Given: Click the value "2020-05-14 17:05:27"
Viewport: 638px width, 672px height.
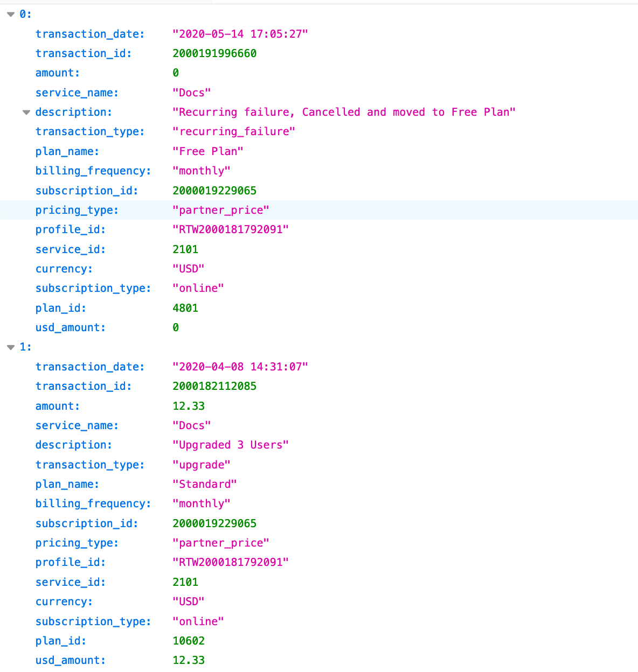Looking at the screenshot, I should point(240,34).
